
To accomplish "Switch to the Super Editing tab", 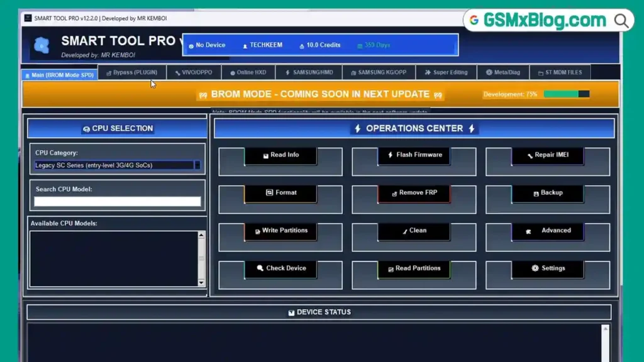I will [x=446, y=72].
